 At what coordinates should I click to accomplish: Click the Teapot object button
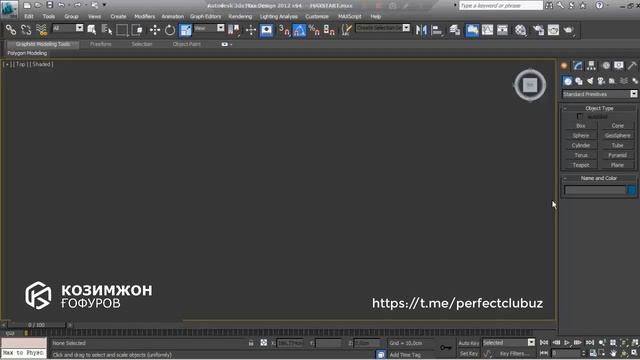(581, 165)
